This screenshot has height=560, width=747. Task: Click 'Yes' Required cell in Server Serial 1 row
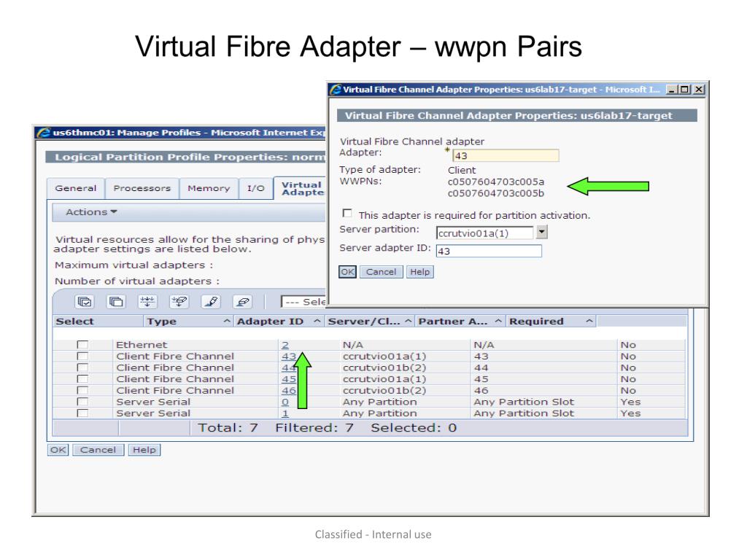point(630,413)
